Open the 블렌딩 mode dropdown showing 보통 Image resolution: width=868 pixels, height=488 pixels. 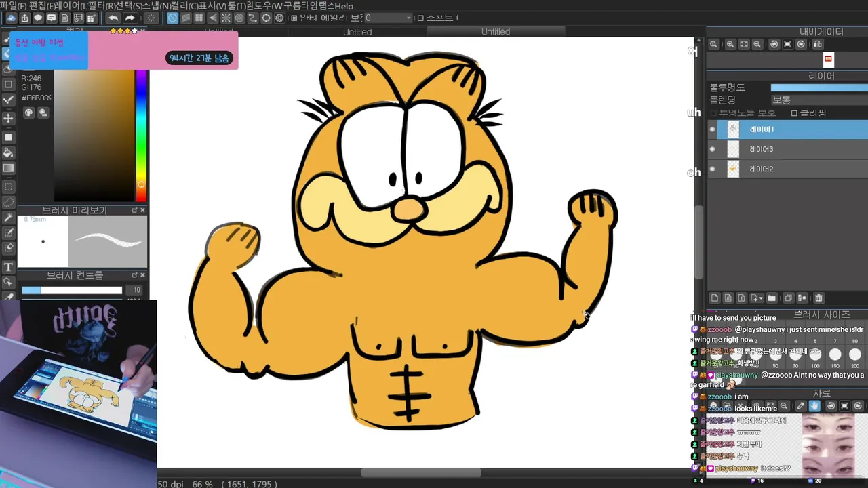(819, 100)
